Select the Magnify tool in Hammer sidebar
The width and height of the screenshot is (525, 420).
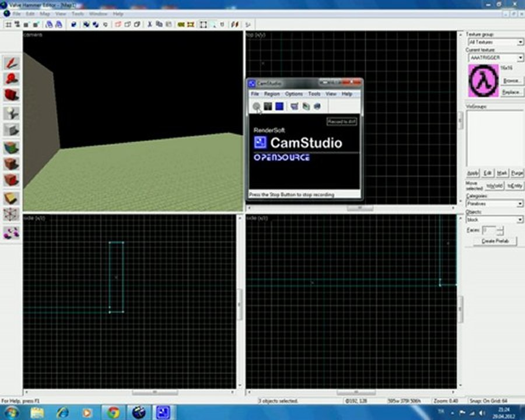[11, 79]
